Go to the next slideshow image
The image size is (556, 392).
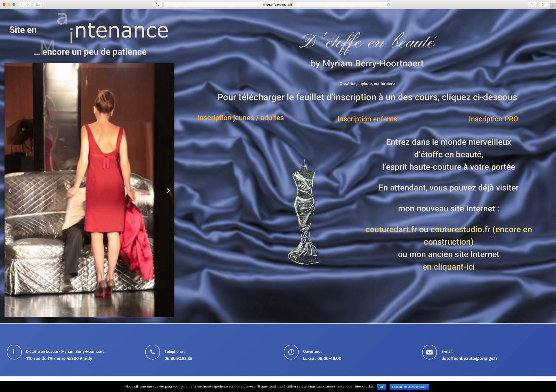click(168, 190)
